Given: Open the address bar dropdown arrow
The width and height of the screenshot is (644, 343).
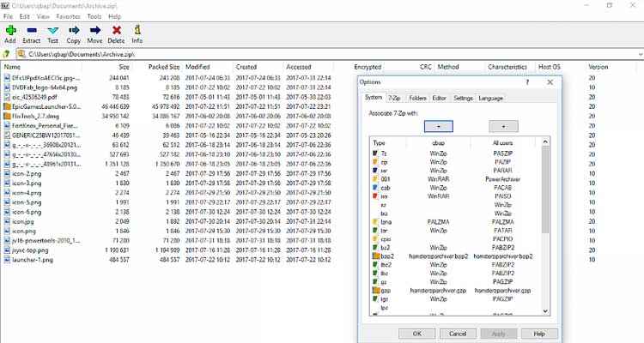Looking at the screenshot, I should click(x=641, y=54).
